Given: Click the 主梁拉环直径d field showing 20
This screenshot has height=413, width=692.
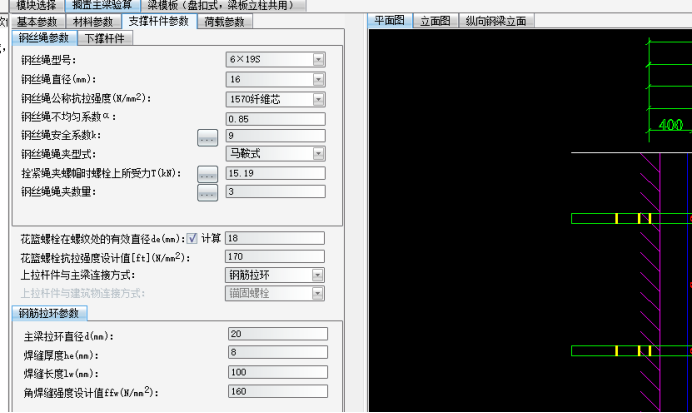Looking at the screenshot, I should coord(278,334).
